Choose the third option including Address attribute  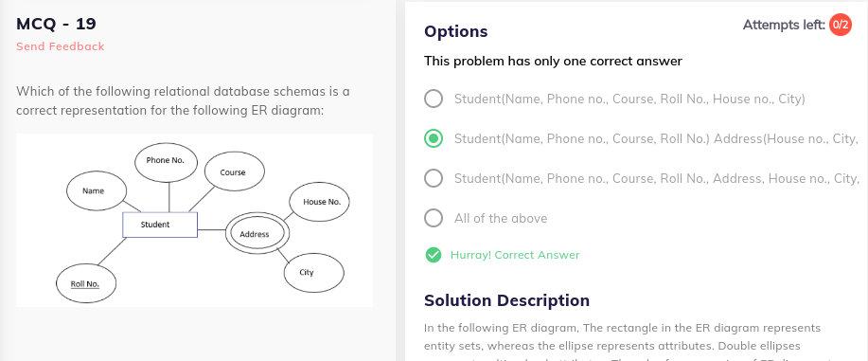pyautogui.click(x=434, y=178)
